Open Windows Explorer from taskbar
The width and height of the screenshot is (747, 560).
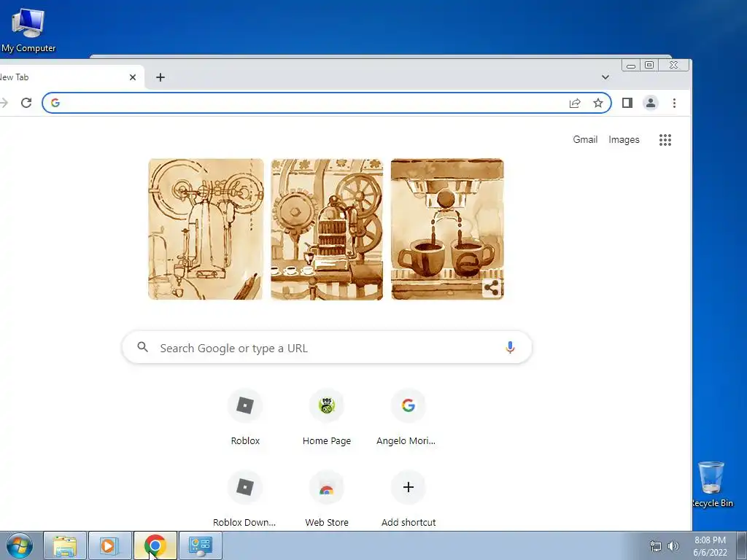pos(65,545)
